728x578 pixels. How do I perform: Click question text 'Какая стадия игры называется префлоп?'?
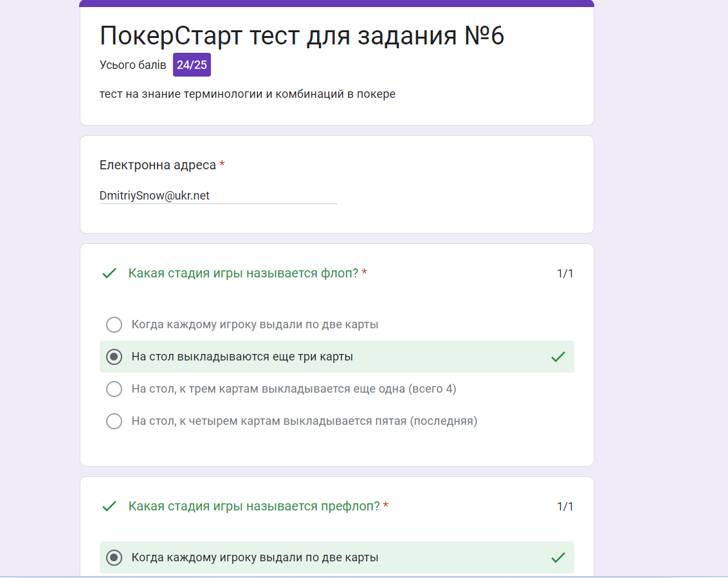[254, 506]
